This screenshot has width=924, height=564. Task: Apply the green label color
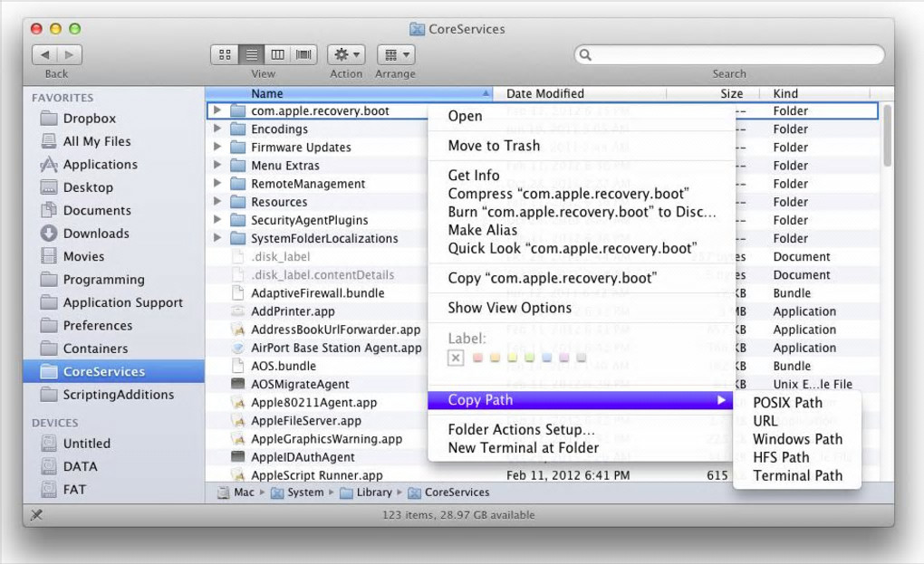point(529,358)
